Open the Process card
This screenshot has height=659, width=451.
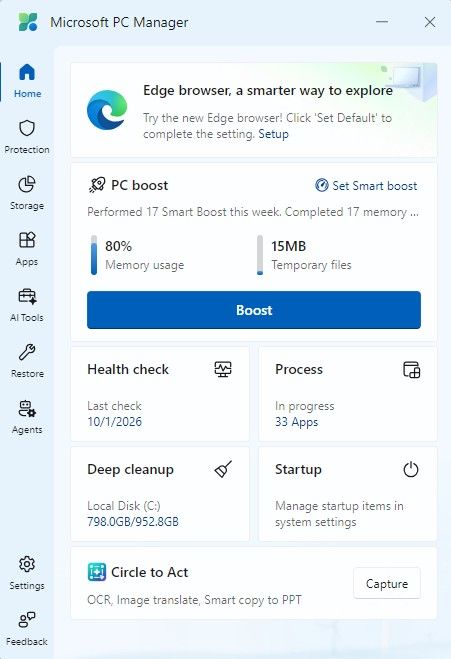[x=348, y=394]
